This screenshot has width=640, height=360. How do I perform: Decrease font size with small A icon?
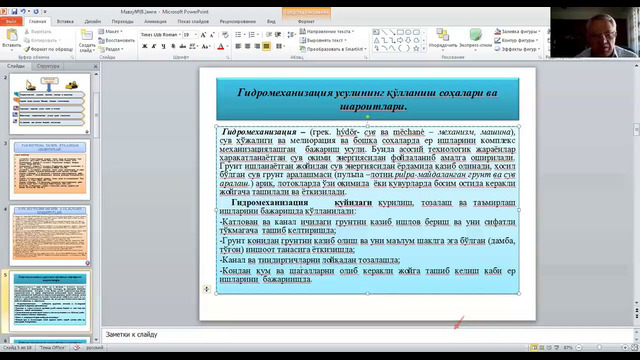tap(212, 35)
